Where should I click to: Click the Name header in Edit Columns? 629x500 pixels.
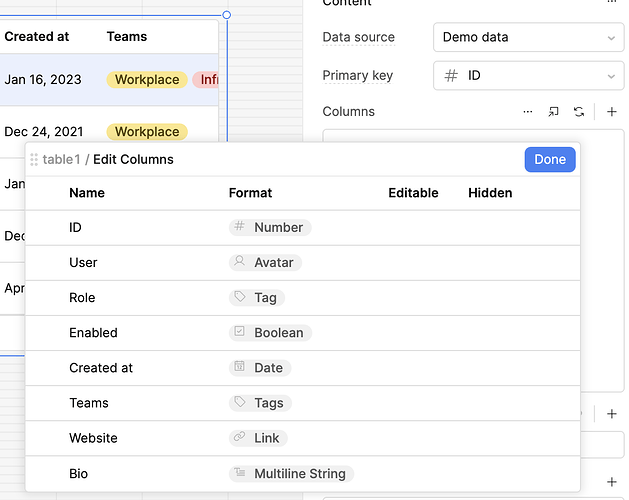[87, 193]
